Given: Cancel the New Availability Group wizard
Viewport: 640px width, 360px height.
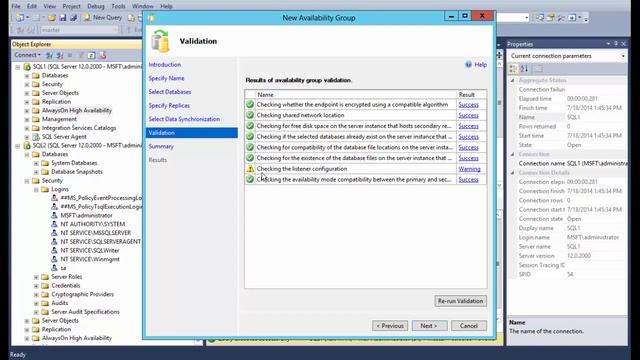Looking at the screenshot, I should coord(469,326).
